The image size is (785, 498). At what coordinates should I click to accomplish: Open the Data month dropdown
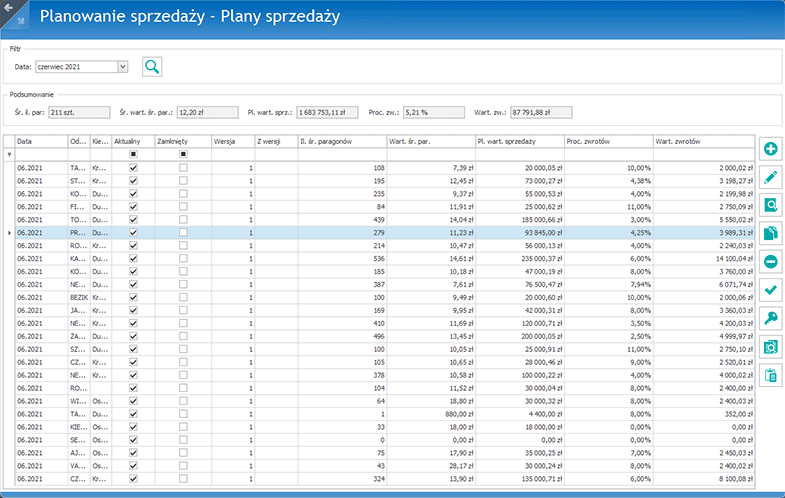click(123, 67)
